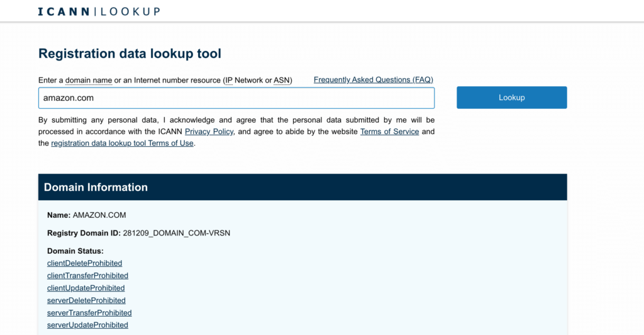Click the serverUpdateProhibited status link
644x335 pixels.
87,325
